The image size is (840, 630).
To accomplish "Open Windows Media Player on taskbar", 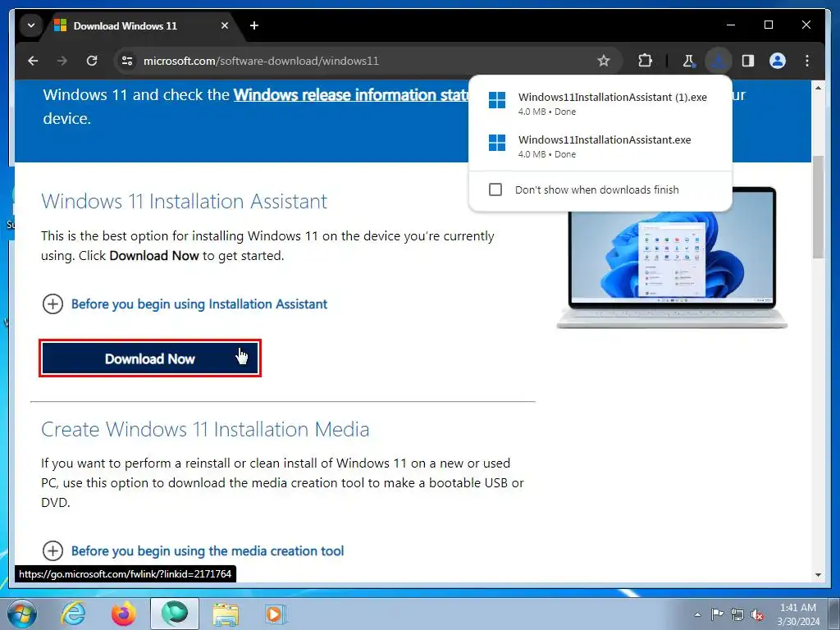I will 276,614.
